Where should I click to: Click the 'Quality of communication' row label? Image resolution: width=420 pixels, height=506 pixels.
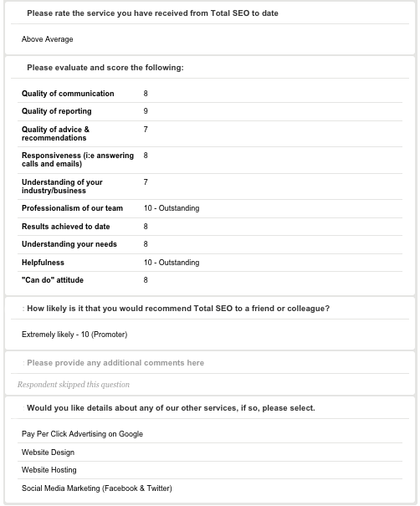click(x=68, y=94)
